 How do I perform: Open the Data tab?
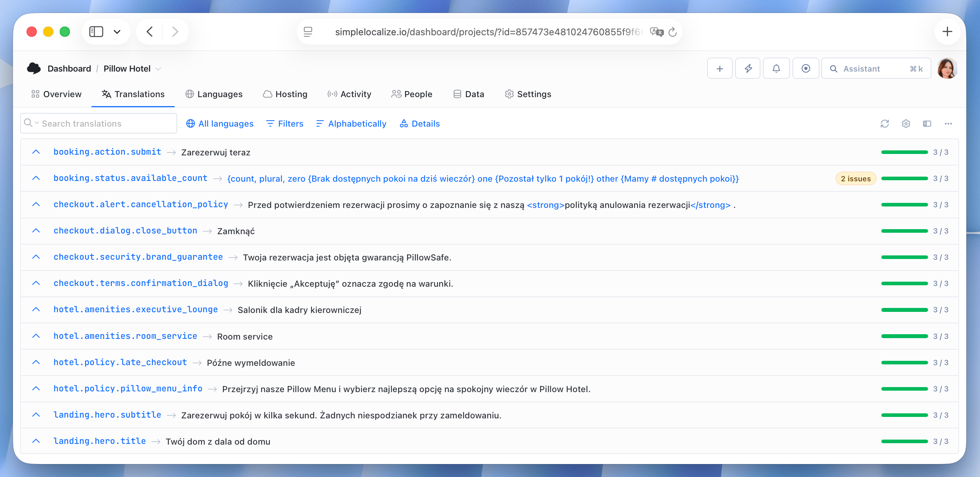pos(468,94)
